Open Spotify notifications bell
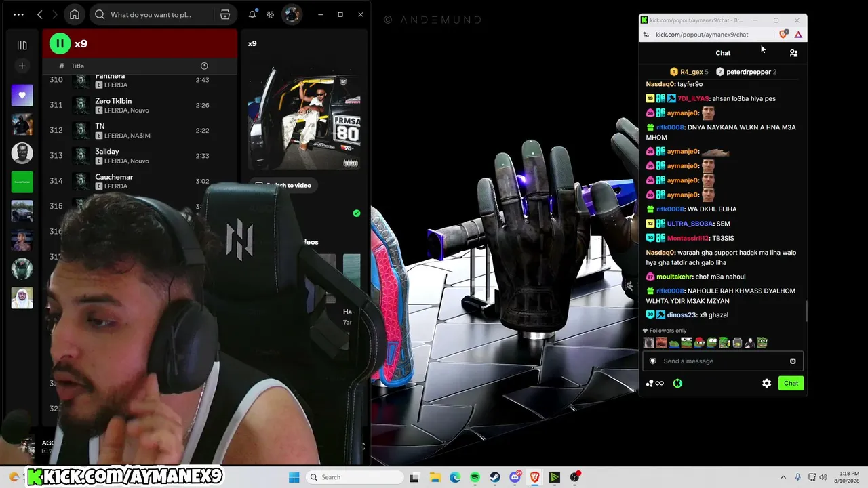Image resolution: width=868 pixels, height=488 pixels. [x=252, y=14]
